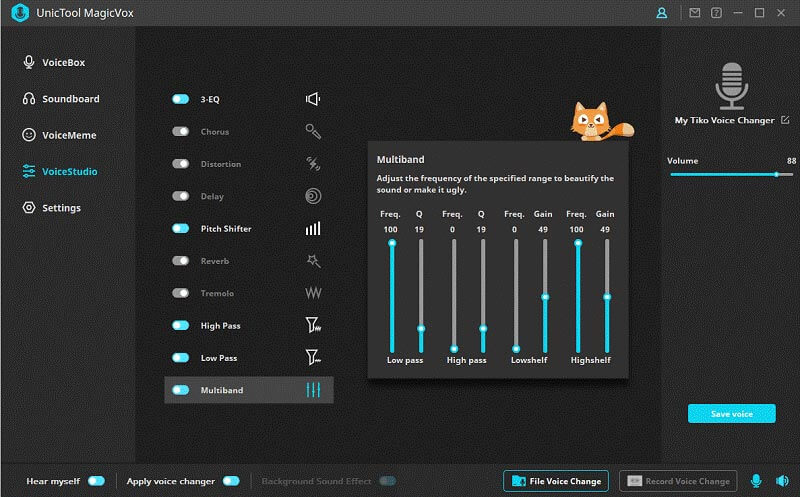Screen dimensions: 800x497
Task: Select the 3-EQ effect row
Action: coord(249,99)
